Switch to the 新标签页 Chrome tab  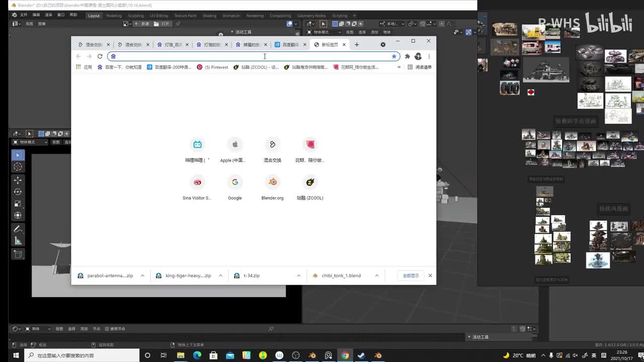pos(330,45)
